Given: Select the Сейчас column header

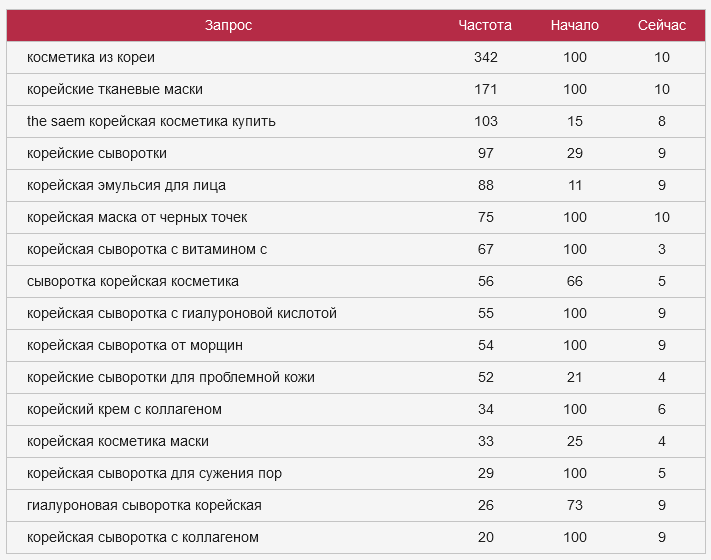Looking at the screenshot, I should pyautogui.click(x=662, y=25).
